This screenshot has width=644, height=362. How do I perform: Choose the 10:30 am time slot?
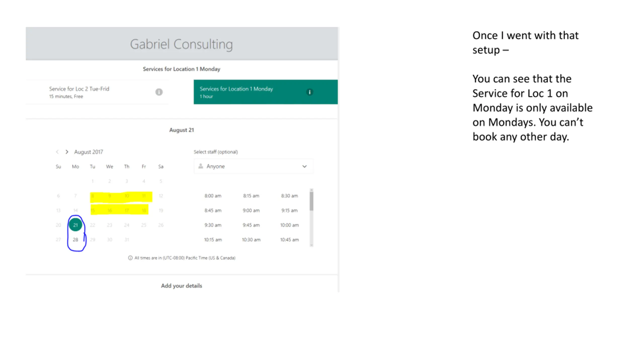coord(251,240)
